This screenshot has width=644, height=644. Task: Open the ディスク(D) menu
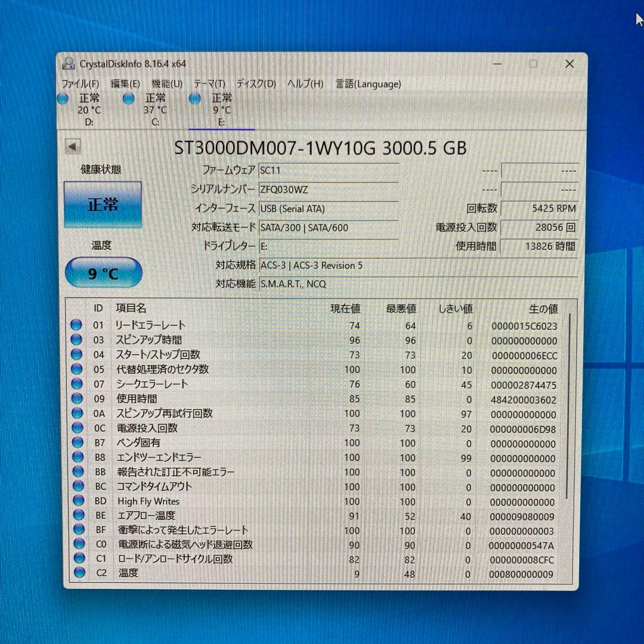(256, 84)
